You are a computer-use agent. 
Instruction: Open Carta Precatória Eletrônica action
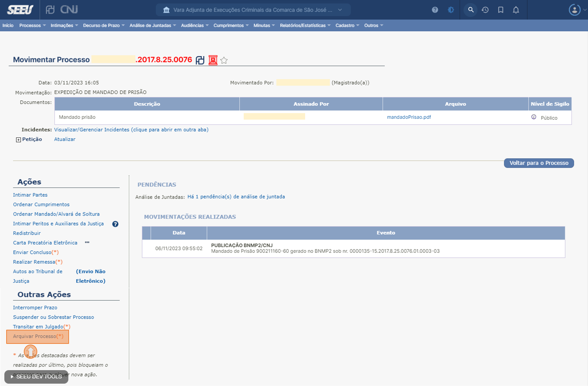click(45, 243)
